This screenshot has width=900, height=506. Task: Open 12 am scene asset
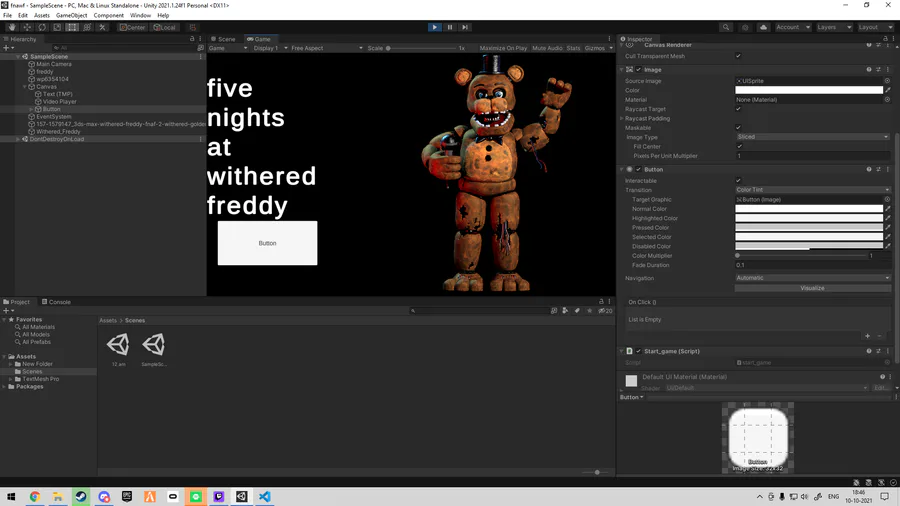pyautogui.click(x=118, y=349)
